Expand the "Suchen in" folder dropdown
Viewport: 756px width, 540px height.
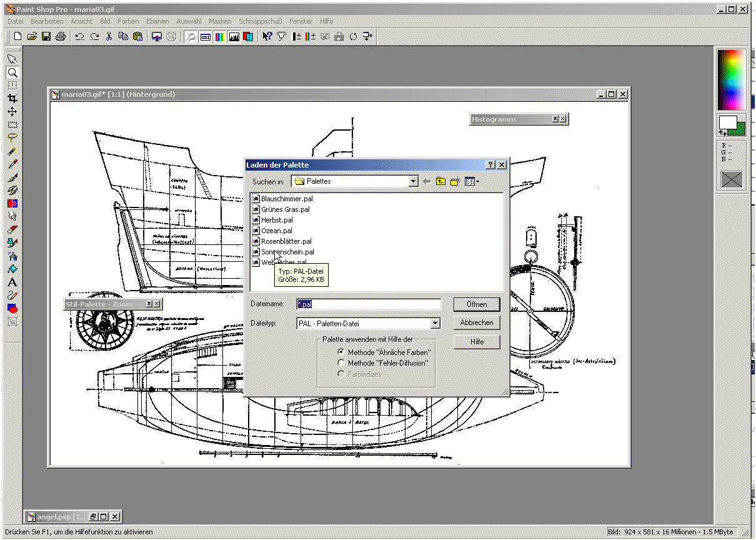tap(413, 181)
